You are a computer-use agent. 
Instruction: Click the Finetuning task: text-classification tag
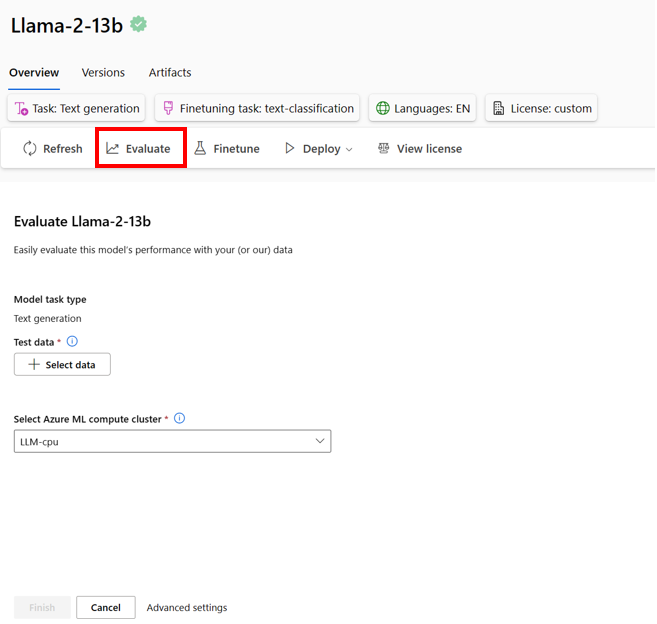257,108
